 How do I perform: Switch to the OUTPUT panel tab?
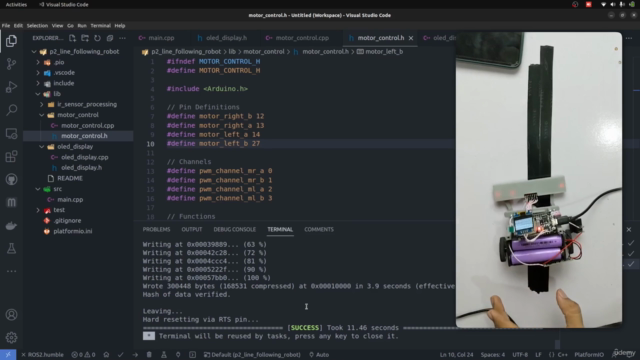[192, 229]
